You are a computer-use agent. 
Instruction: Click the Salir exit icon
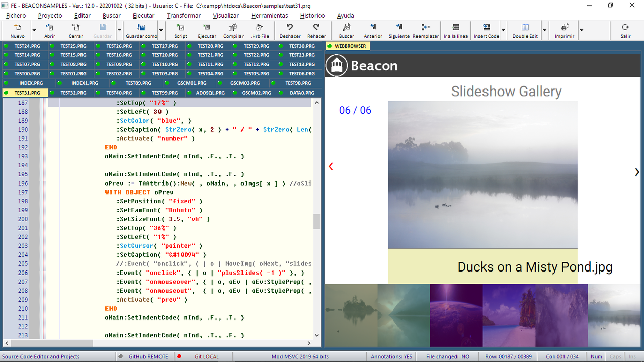coord(625,27)
